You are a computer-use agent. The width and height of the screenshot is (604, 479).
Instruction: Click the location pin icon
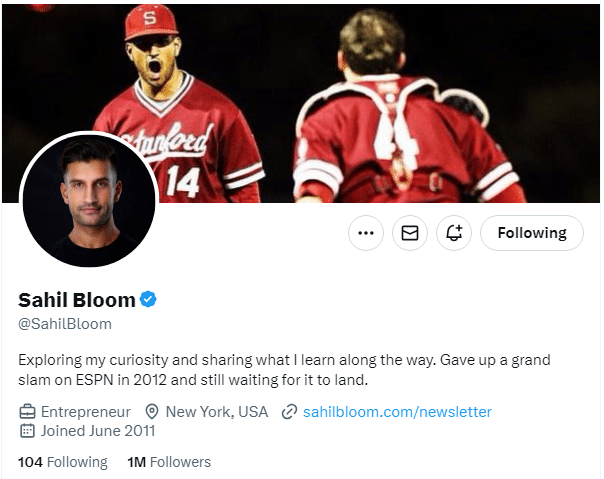click(x=152, y=412)
